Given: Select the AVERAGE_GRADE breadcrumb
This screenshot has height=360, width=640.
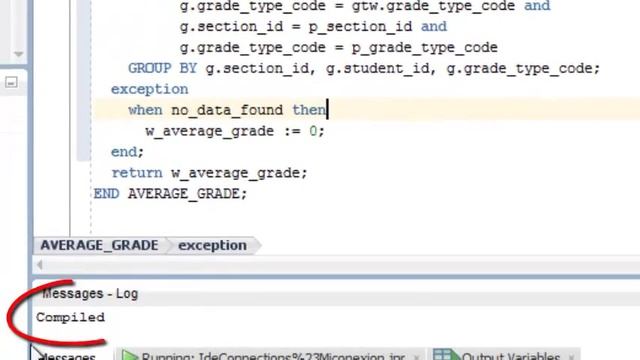Looking at the screenshot, I should (99, 245).
